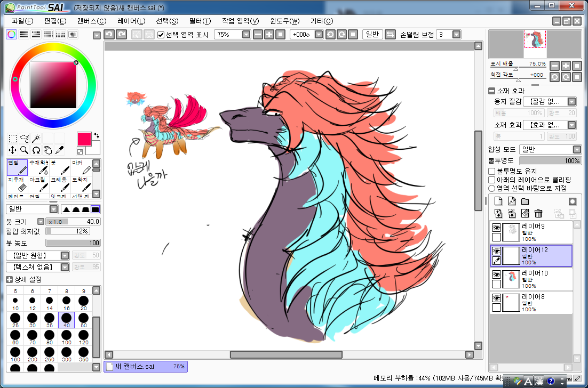Open the 합성 모드 blend mode dropdown
The height and width of the screenshot is (388, 588).
[577, 149]
